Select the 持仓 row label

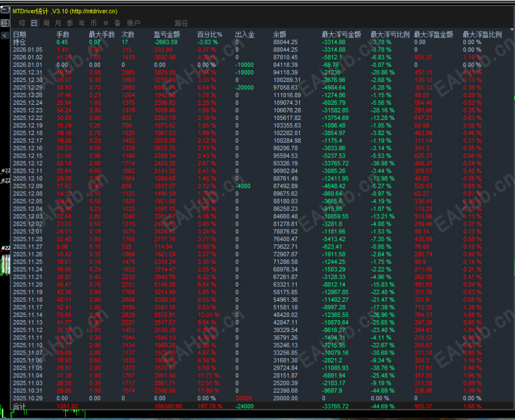20,42
